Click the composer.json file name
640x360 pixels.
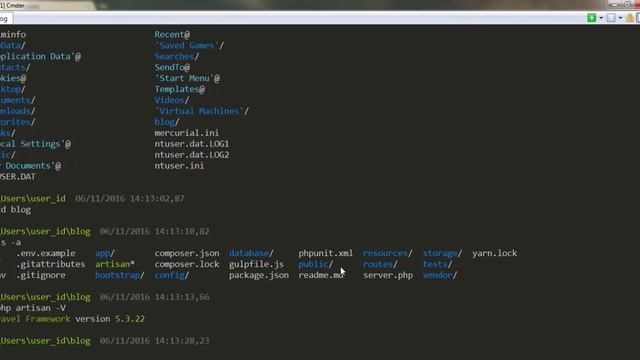click(187, 253)
